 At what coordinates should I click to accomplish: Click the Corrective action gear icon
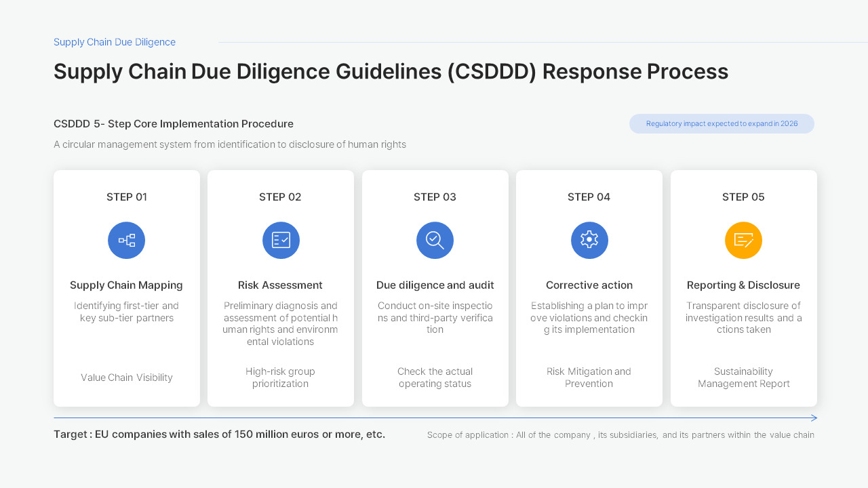589,241
